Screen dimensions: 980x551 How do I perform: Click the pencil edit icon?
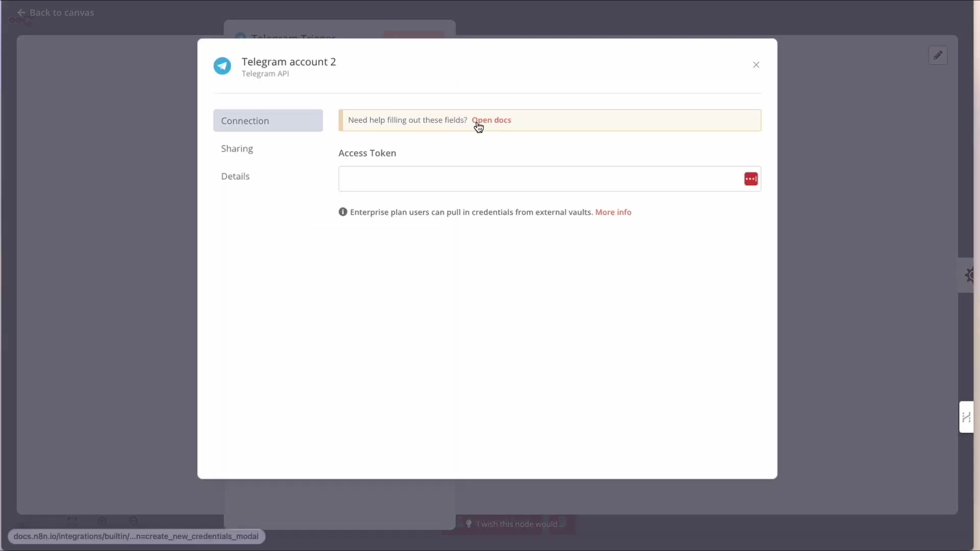point(938,56)
